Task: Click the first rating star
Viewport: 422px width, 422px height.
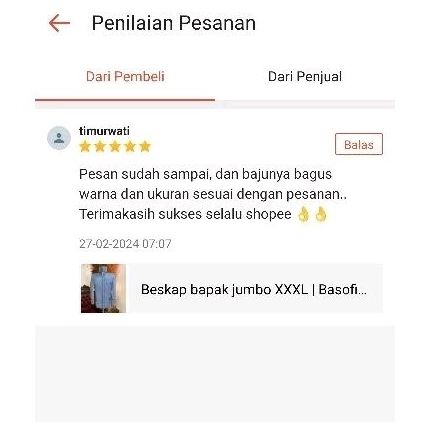Action: pyautogui.click(x=85, y=146)
